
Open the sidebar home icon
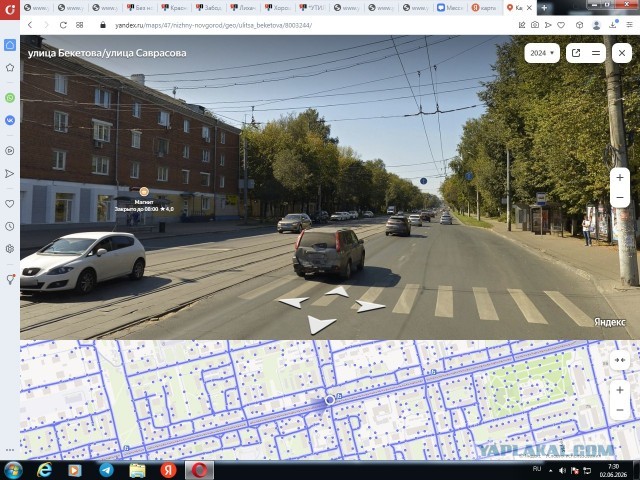[10, 45]
